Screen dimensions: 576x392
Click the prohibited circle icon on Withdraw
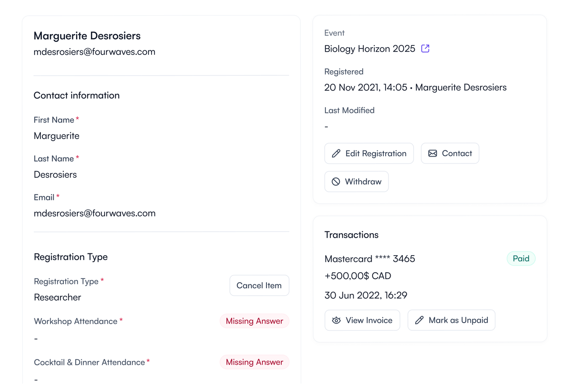pyautogui.click(x=336, y=182)
